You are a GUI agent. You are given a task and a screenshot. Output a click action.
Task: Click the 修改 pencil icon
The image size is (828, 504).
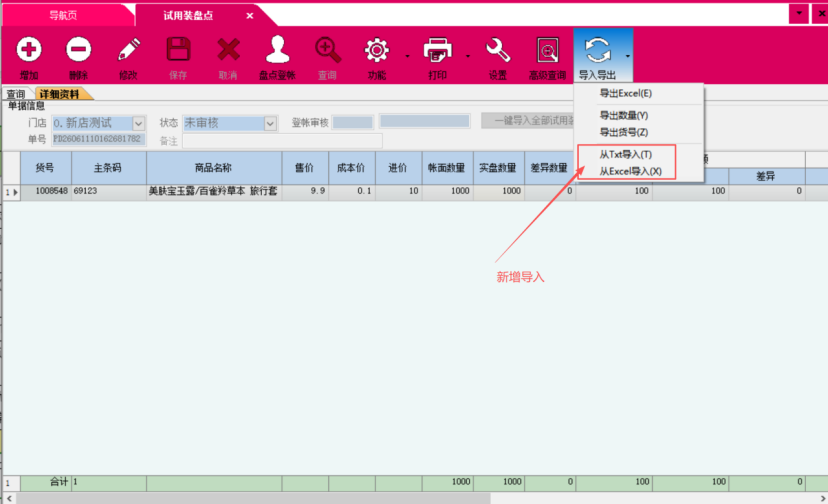[x=128, y=50]
